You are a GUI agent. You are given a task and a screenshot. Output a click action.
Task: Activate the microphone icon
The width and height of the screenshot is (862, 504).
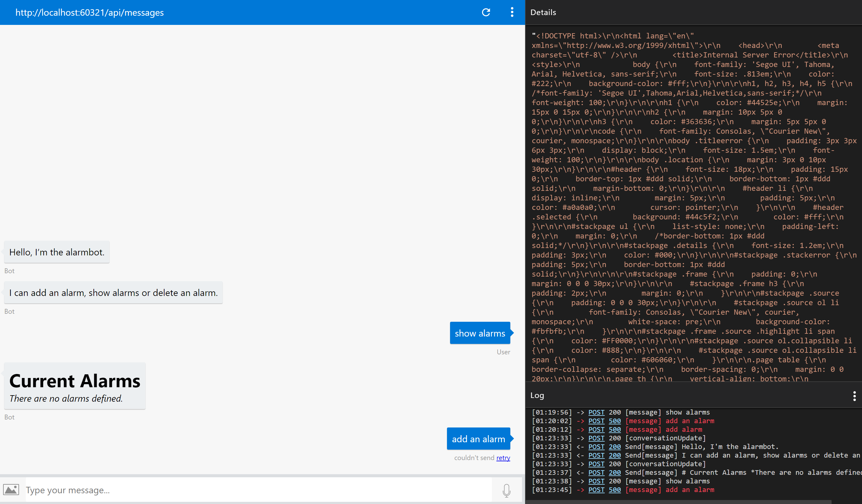(506, 490)
